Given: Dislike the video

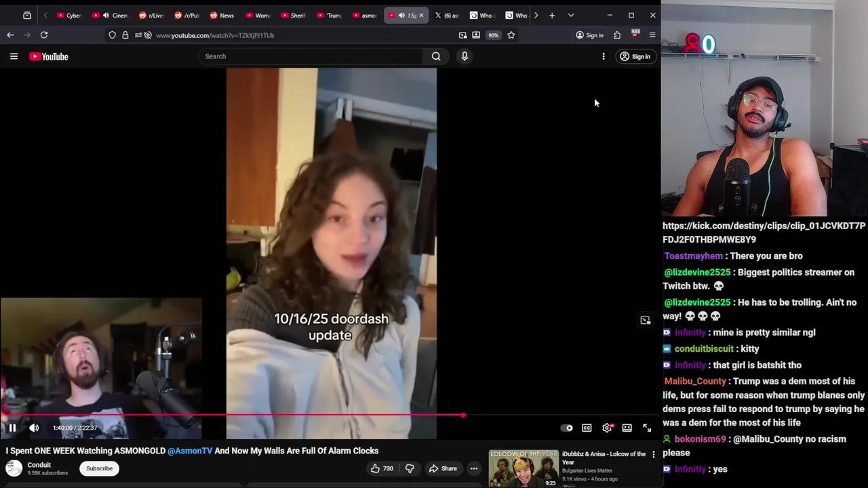Looking at the screenshot, I should tap(410, 468).
